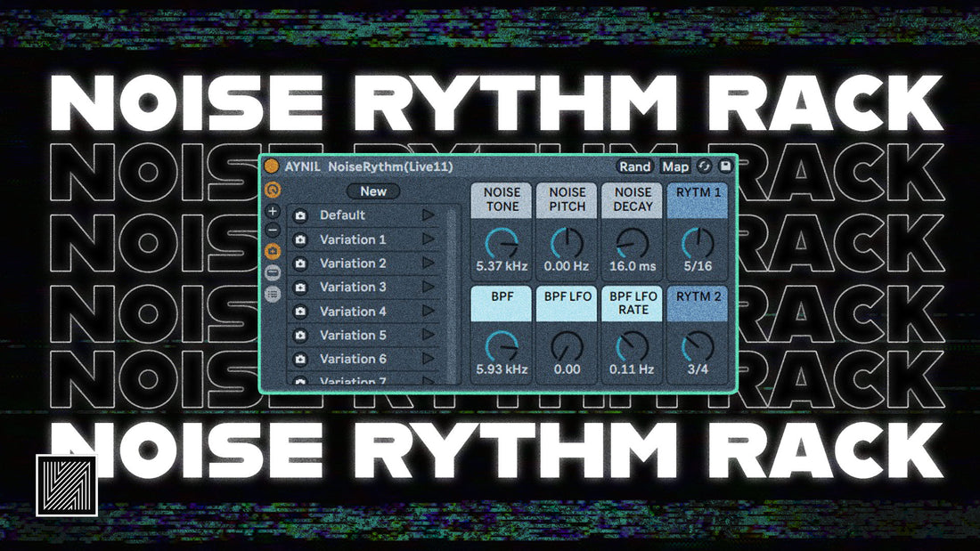
Task: Toggle the rack device activator on/off
Action: tap(271, 166)
